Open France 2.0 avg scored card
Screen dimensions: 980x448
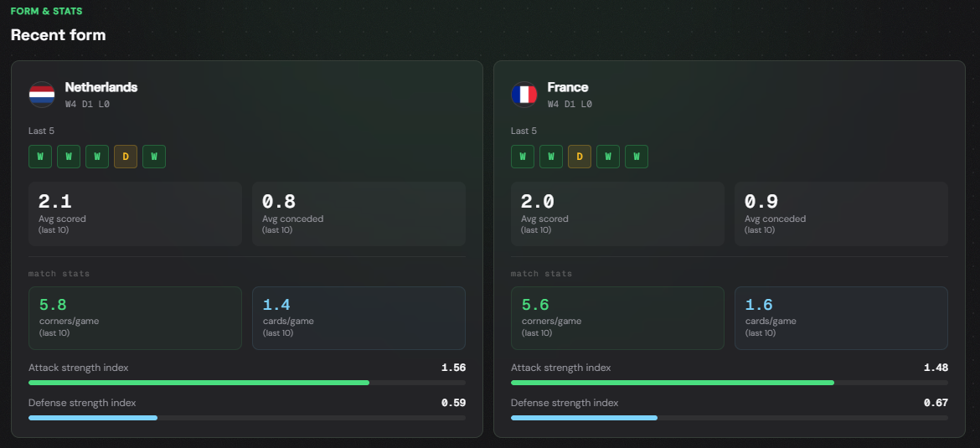click(617, 214)
